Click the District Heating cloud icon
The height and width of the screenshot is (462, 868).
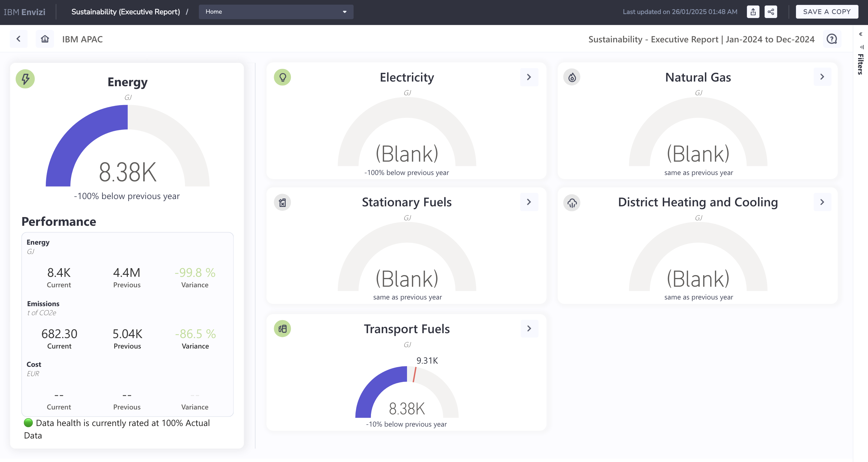(572, 203)
